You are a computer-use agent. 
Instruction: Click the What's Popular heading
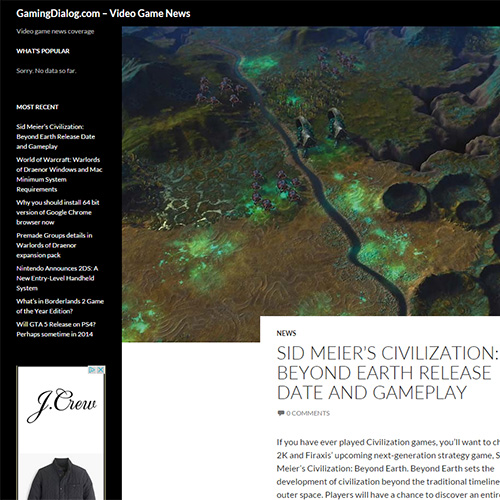coord(43,51)
